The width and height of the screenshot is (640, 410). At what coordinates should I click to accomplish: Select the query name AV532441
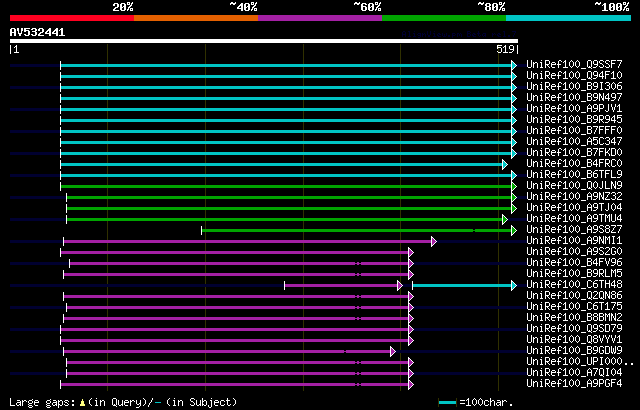point(38,32)
